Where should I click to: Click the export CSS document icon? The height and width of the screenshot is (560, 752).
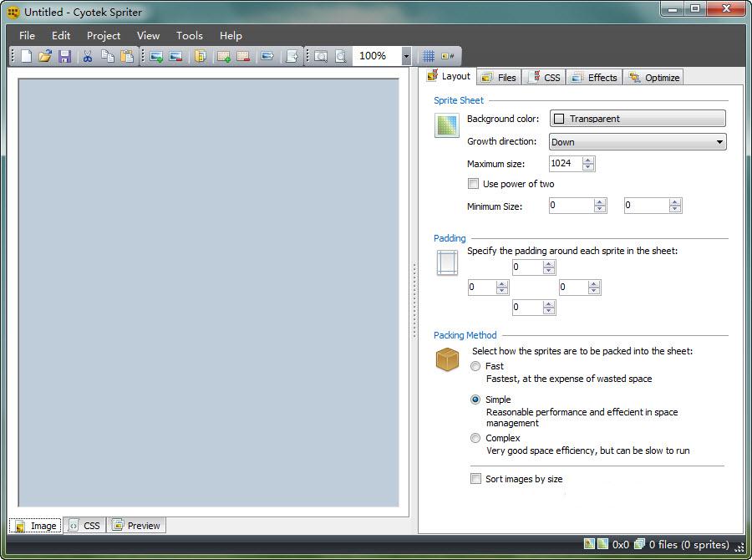tap(292, 56)
